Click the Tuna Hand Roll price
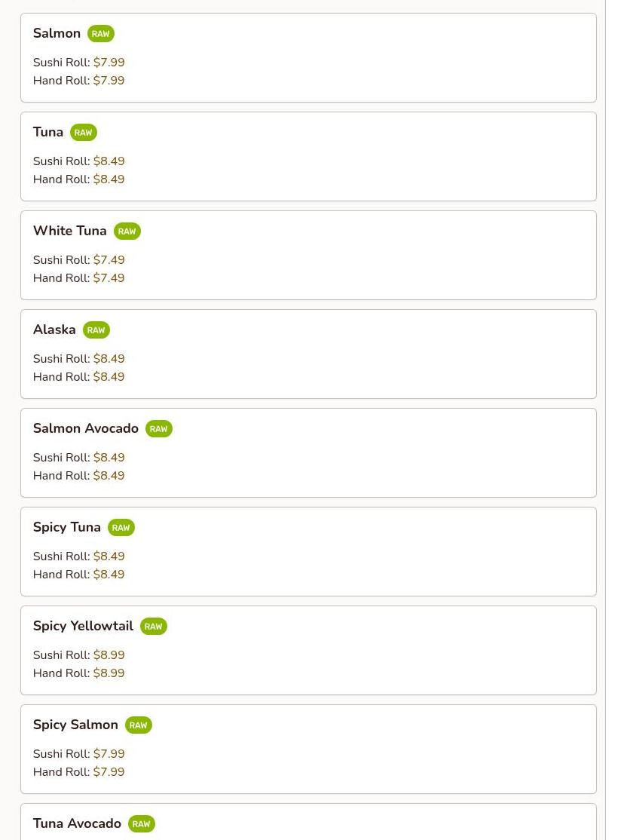The image size is (621, 840). [109, 179]
